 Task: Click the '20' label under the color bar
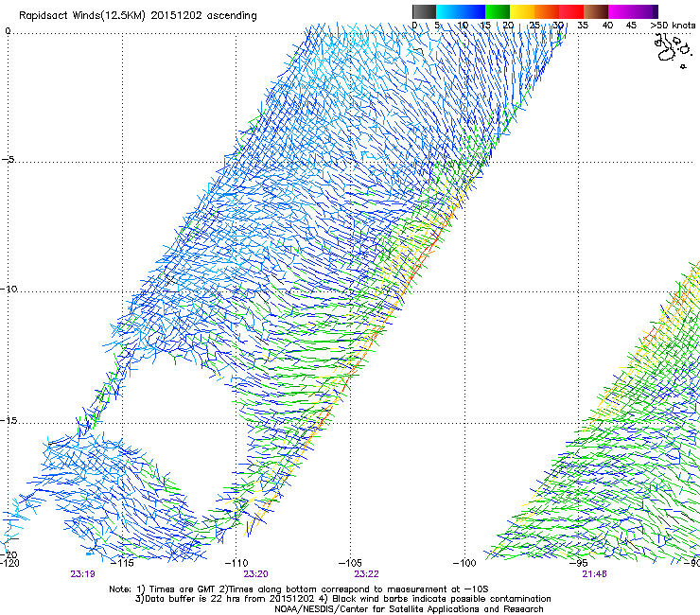pos(508,26)
